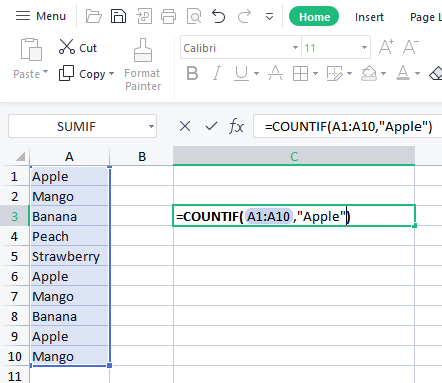The width and height of the screenshot is (442, 383).
Task: Toggle bold formatting
Action: pos(192,73)
